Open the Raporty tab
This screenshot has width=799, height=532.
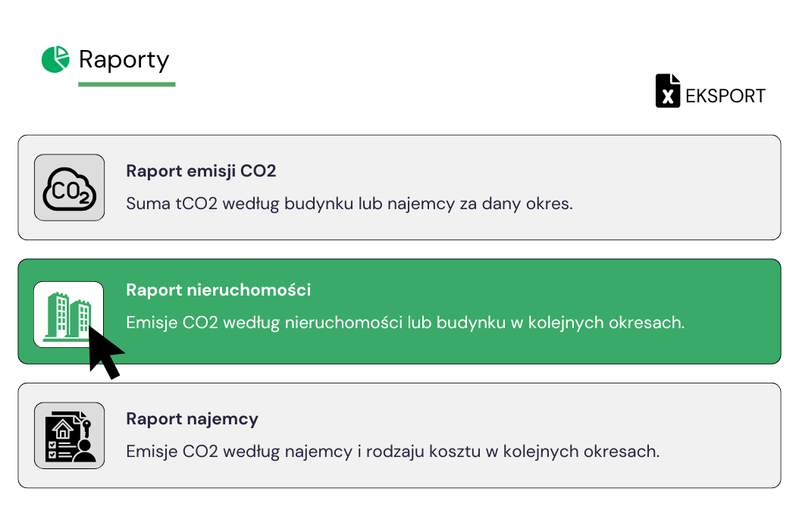[124, 60]
